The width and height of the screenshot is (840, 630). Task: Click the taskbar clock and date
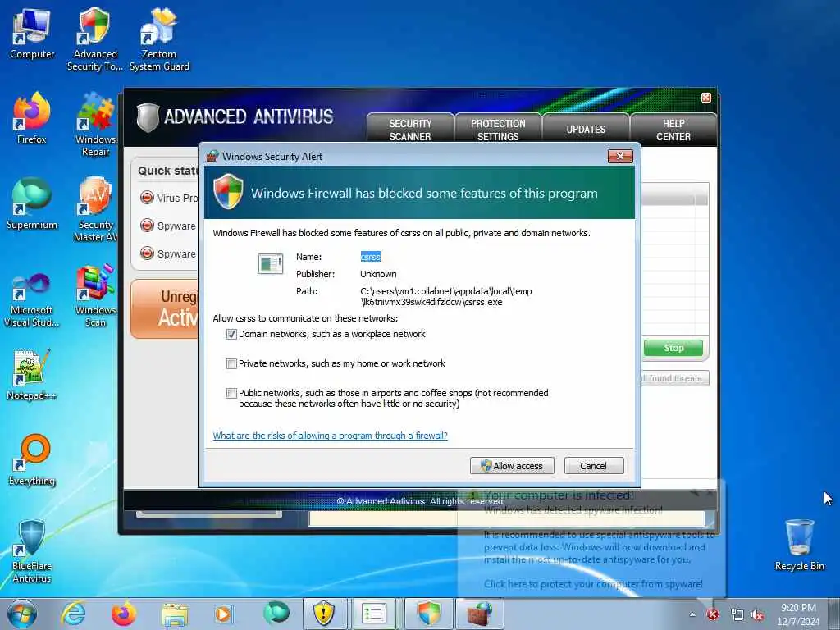pos(798,614)
